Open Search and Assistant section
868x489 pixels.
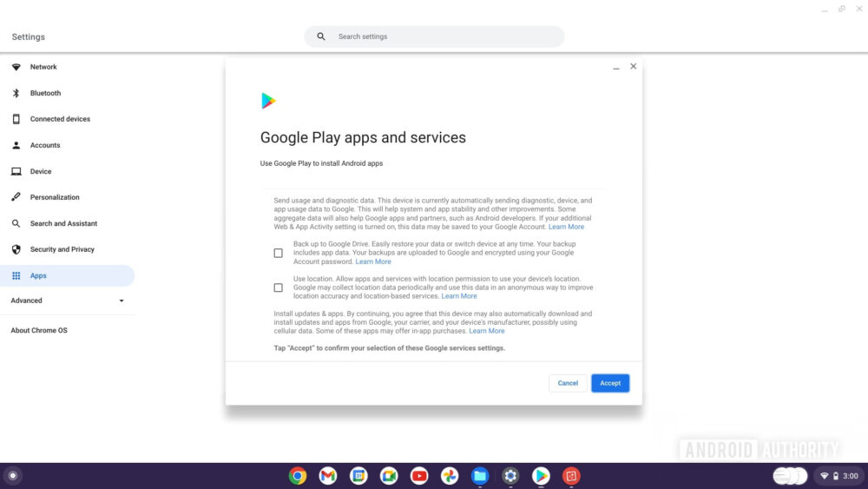[63, 224]
